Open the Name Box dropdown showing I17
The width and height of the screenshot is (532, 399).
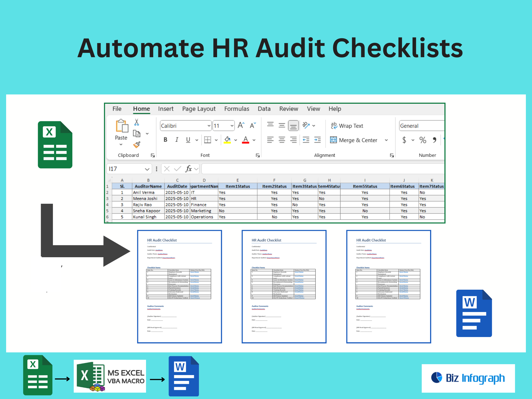click(147, 169)
